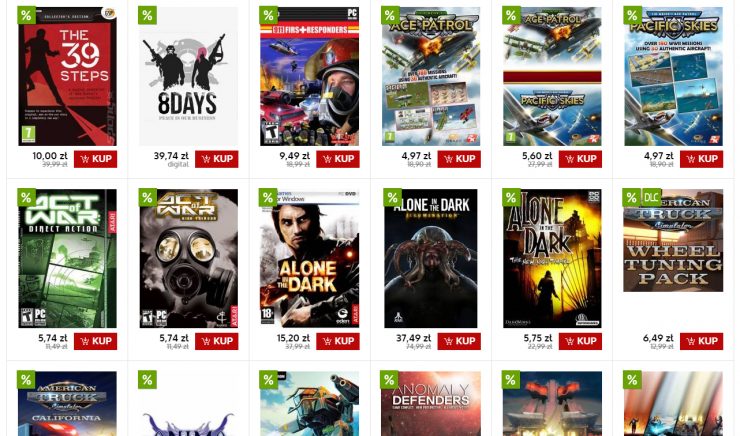The width and height of the screenshot is (740, 436).
Task: Click the percent badge on American Truck Simulator California
Action: tap(26, 379)
